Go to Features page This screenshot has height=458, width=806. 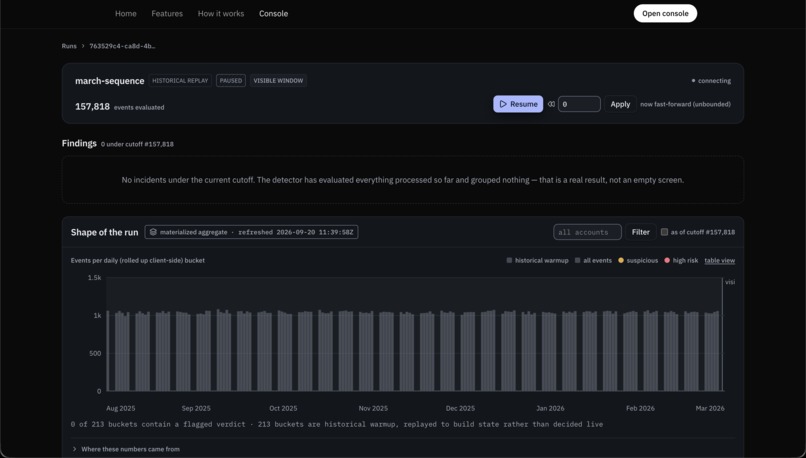pyautogui.click(x=167, y=13)
